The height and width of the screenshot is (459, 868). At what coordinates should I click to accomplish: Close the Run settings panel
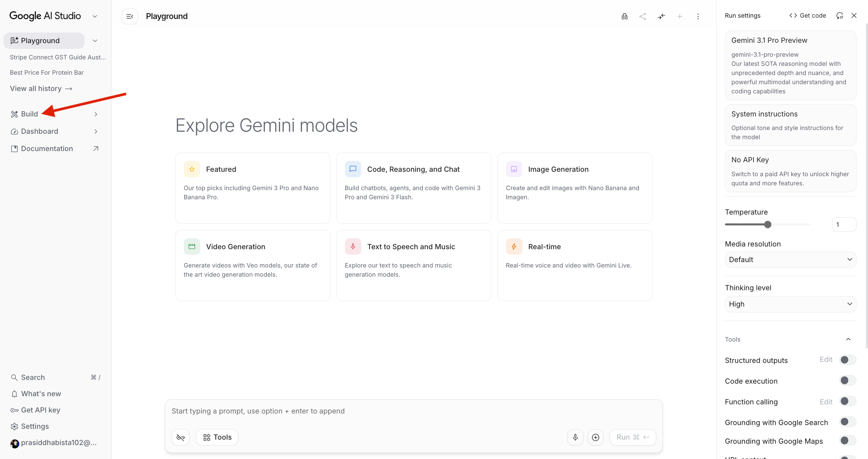coord(854,16)
